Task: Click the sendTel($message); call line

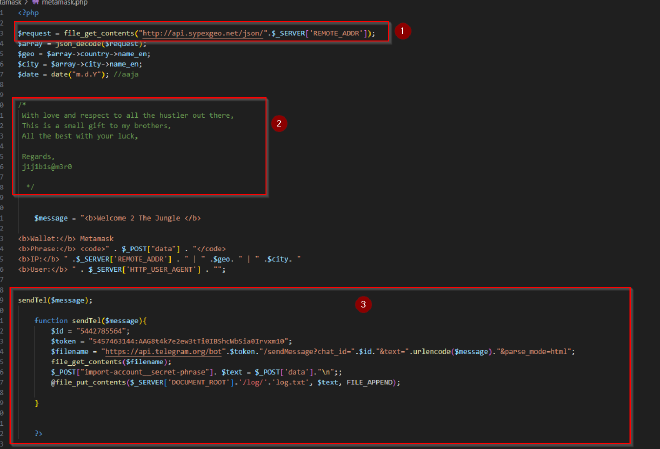Action: [55, 300]
